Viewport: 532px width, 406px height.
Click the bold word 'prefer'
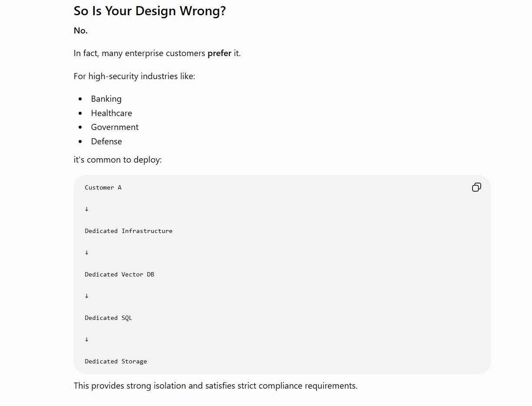[219, 53]
